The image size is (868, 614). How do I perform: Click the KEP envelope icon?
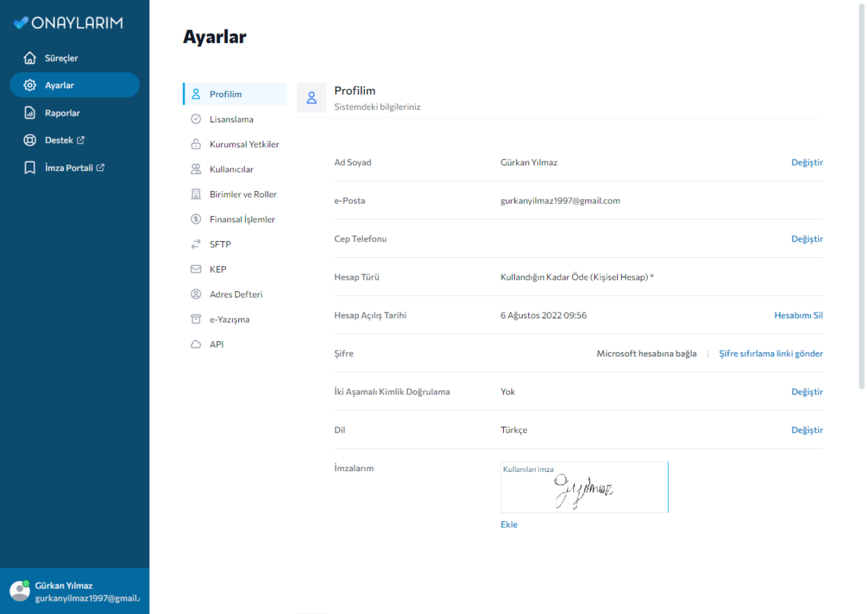click(196, 269)
